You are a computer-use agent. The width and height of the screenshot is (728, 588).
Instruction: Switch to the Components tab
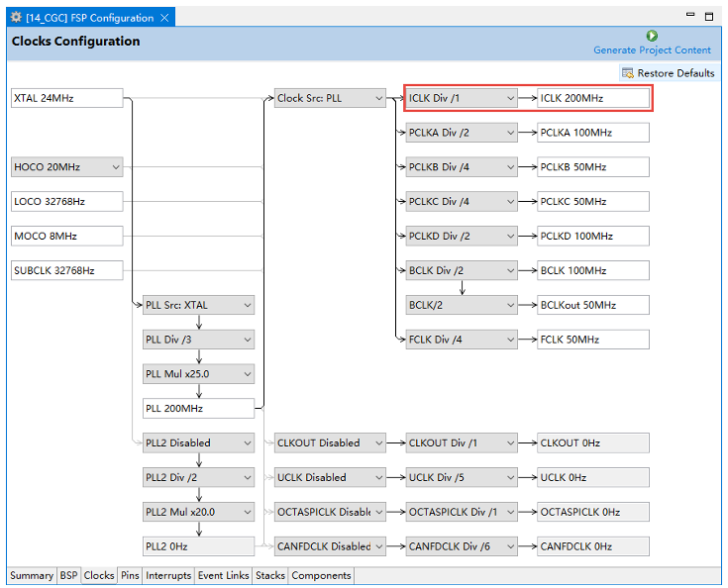pos(321,575)
